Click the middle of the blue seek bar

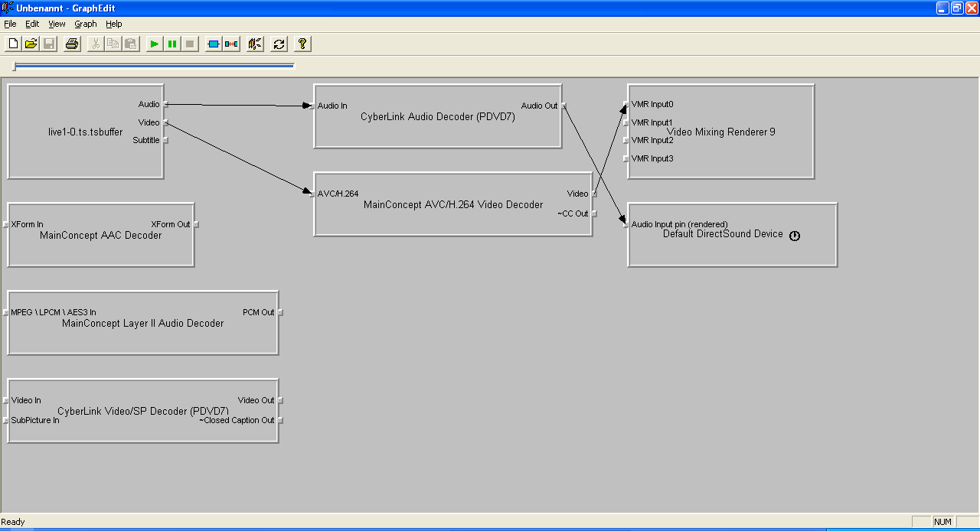click(x=155, y=66)
